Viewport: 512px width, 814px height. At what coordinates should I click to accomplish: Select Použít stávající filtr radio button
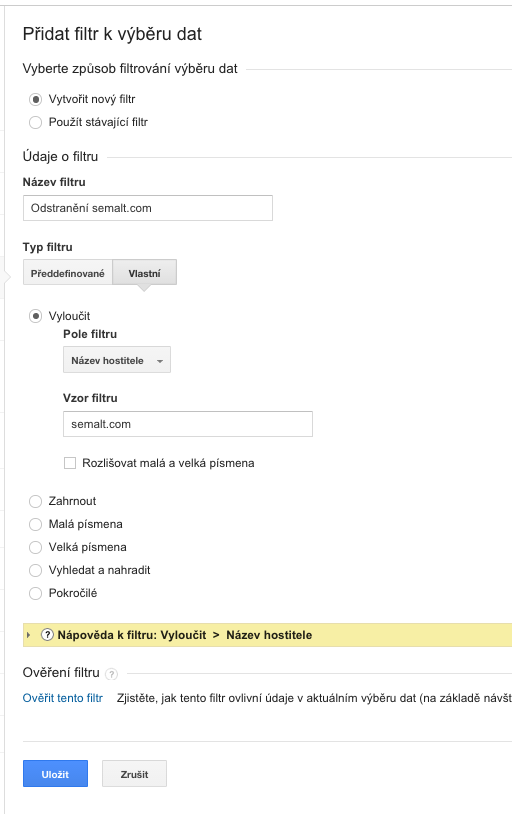tap(35, 123)
